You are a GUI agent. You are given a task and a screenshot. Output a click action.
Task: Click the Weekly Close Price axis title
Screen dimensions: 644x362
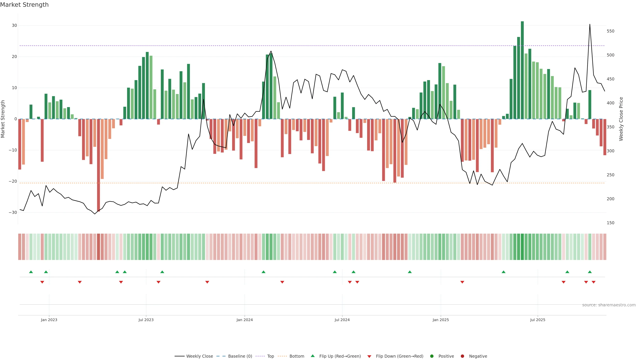pos(621,119)
